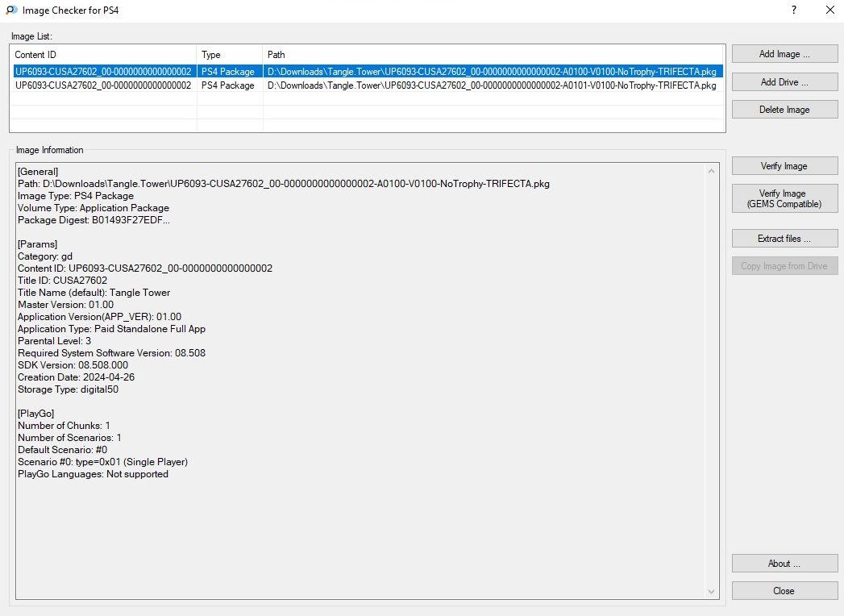The height and width of the screenshot is (616, 844).
Task: Select the A0100-V0100 package path row
Action: coord(492,72)
